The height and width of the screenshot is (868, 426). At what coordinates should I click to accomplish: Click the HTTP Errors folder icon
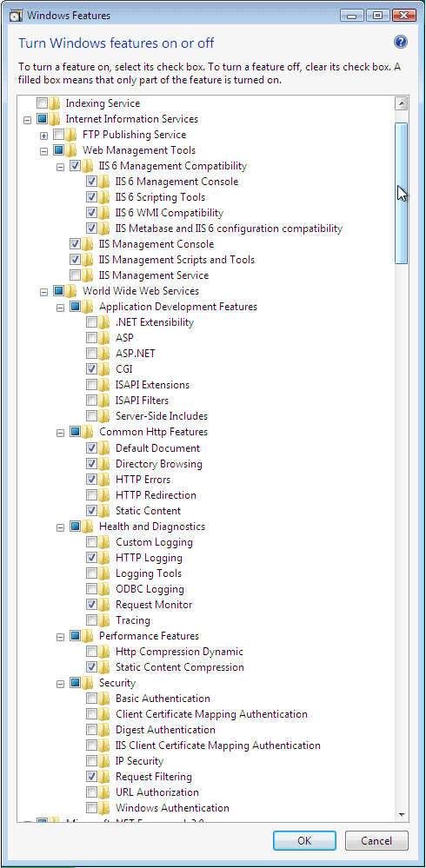click(104, 480)
